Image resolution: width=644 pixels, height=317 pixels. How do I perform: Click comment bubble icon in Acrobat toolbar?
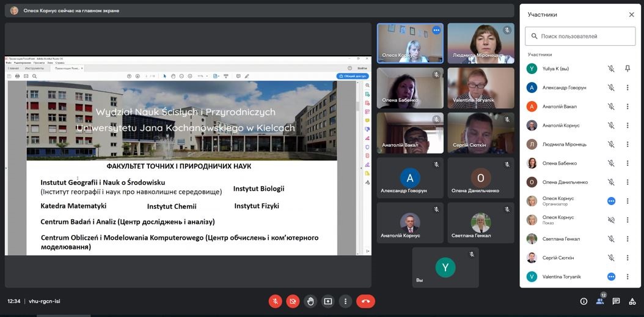tap(238, 76)
